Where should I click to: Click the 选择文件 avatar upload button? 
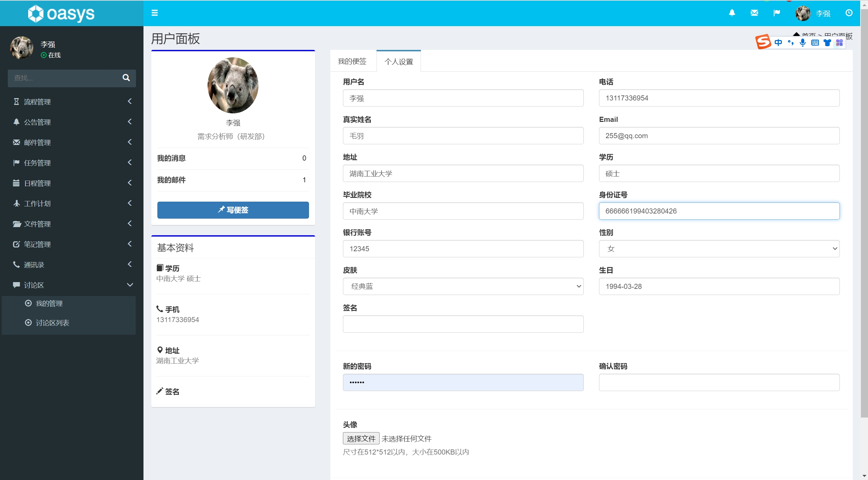click(361, 439)
